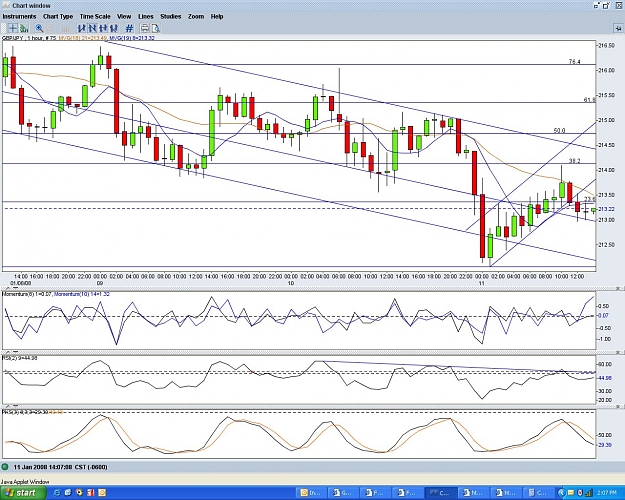The width and height of the screenshot is (625, 500).
Task: Click the first of four blue arrow icons
Action: click(x=82, y=28)
